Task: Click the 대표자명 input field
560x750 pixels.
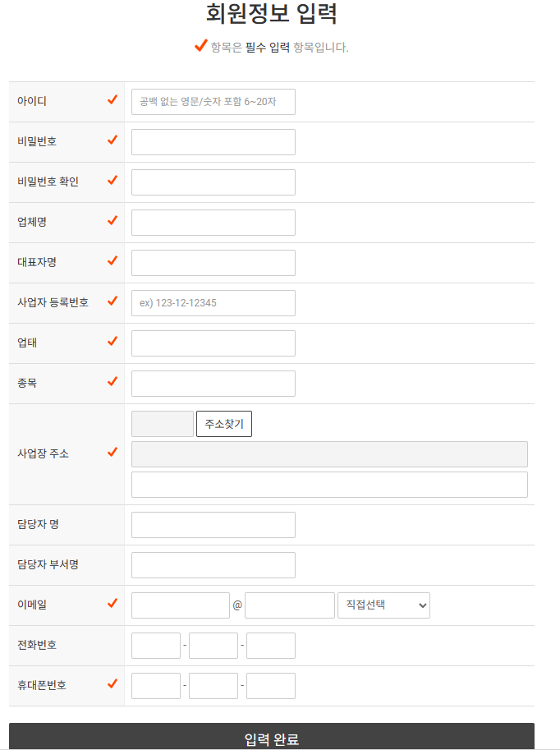Action: pyautogui.click(x=213, y=262)
